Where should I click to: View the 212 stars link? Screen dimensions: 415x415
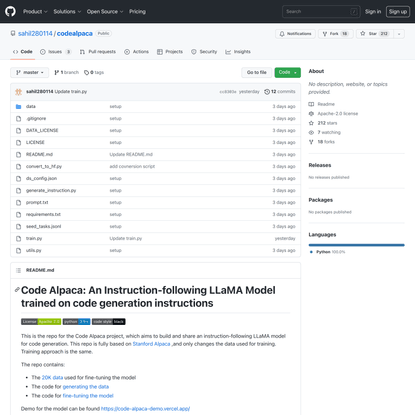click(323, 123)
